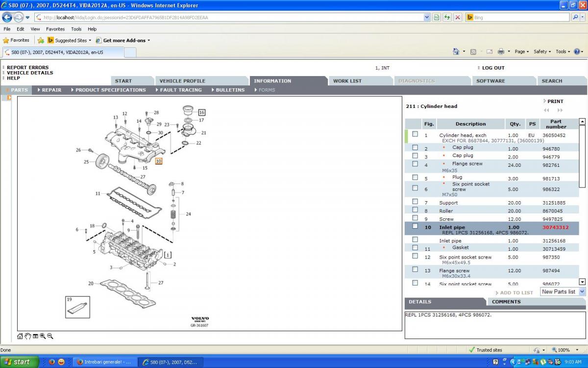Screen dimensions: 588x368
Task: Stop page loading with red X
Action: 458,17
